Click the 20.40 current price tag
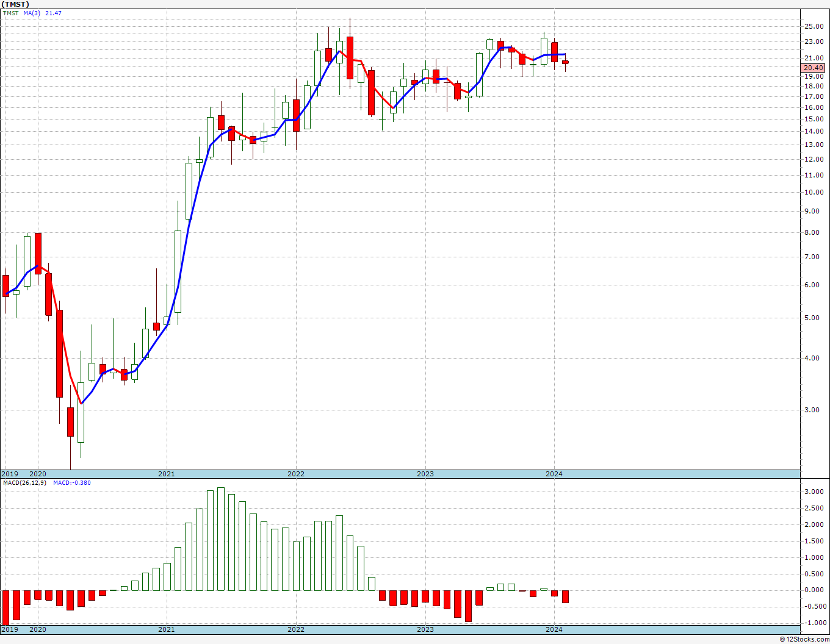This screenshot has height=644, width=830. [x=813, y=68]
